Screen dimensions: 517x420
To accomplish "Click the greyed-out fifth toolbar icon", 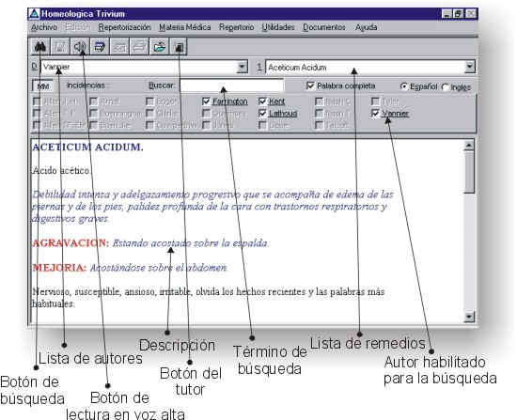I will (x=119, y=46).
